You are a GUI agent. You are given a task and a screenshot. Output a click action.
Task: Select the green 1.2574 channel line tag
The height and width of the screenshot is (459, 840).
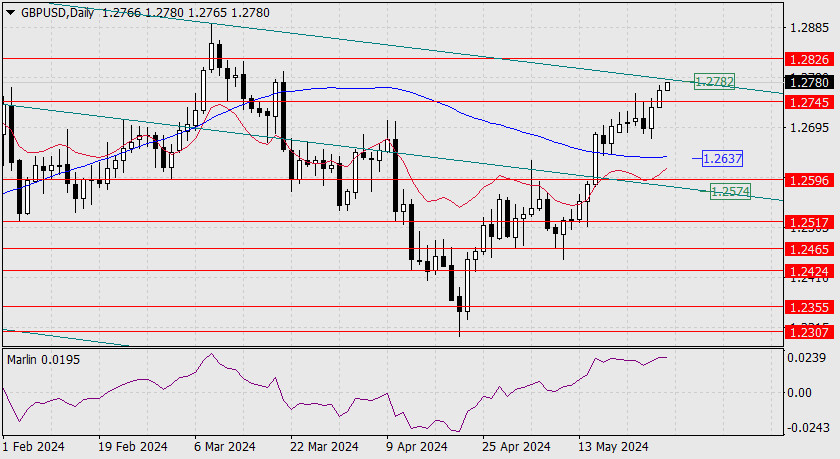730,191
